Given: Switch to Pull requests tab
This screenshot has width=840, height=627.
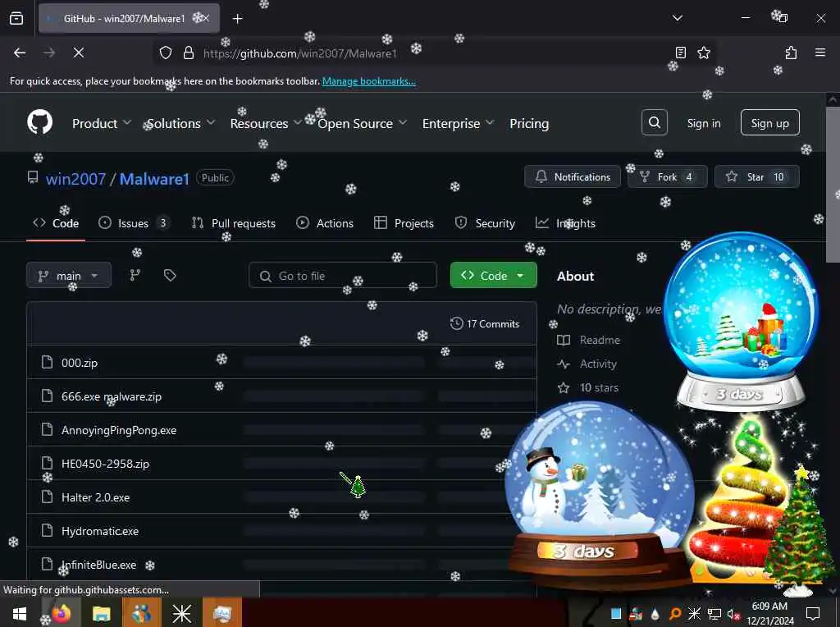Looking at the screenshot, I should click(x=234, y=223).
